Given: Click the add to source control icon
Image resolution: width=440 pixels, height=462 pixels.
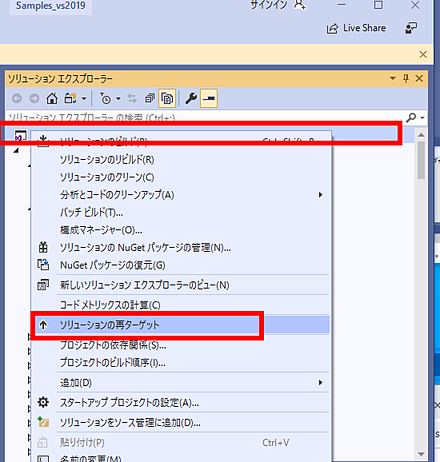Looking at the screenshot, I should [x=43, y=422].
